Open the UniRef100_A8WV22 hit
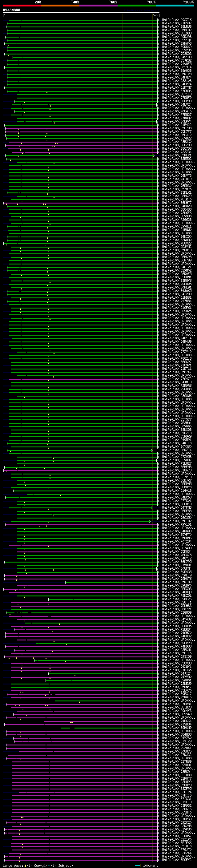 pos(176,243)
